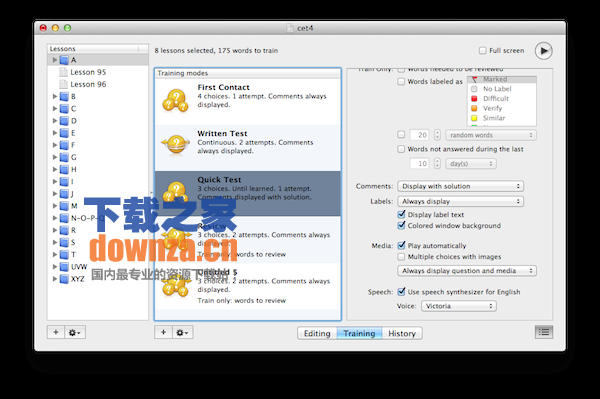Viewport: 600px width, 399px height.
Task: Uncheck Play automatically
Action: (x=401, y=246)
